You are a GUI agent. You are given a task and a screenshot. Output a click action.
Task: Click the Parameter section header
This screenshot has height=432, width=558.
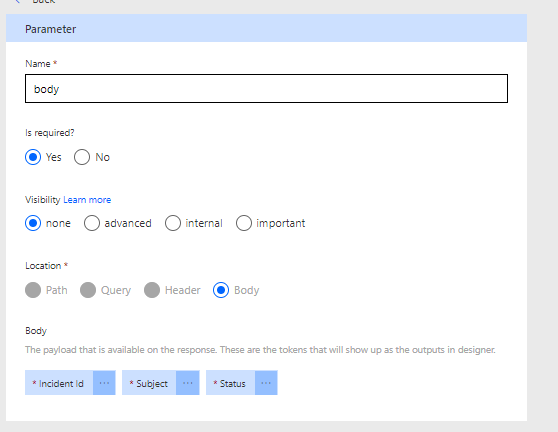(267, 28)
